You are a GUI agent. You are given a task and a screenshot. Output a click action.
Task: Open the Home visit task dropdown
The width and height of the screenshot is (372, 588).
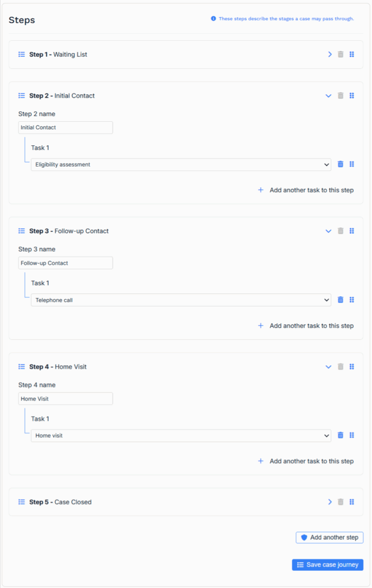pyautogui.click(x=181, y=435)
